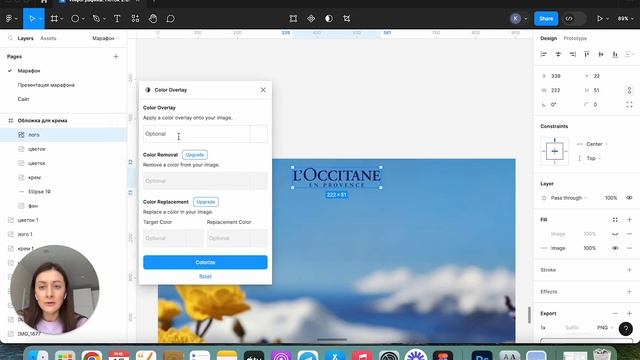Screen dimensions: 640x360
Task: Select the Text tool
Action: click(117, 18)
